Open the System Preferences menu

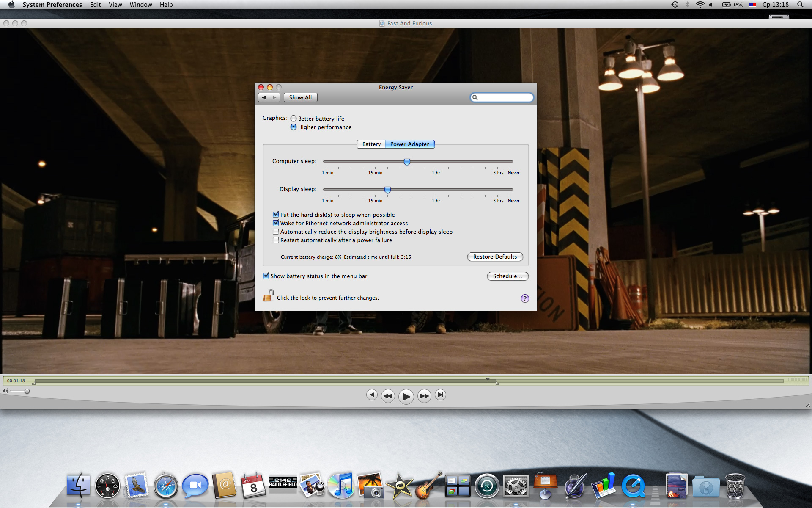(52, 4)
